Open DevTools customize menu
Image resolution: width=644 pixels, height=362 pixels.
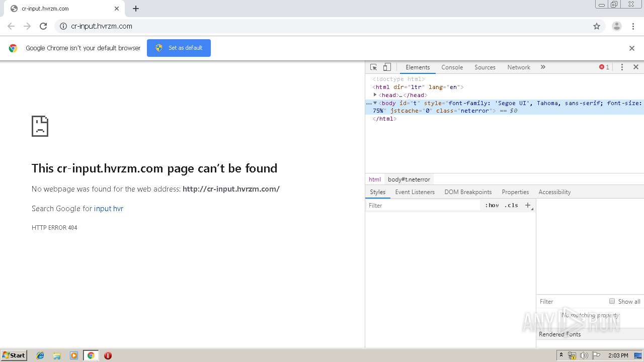pos(622,67)
